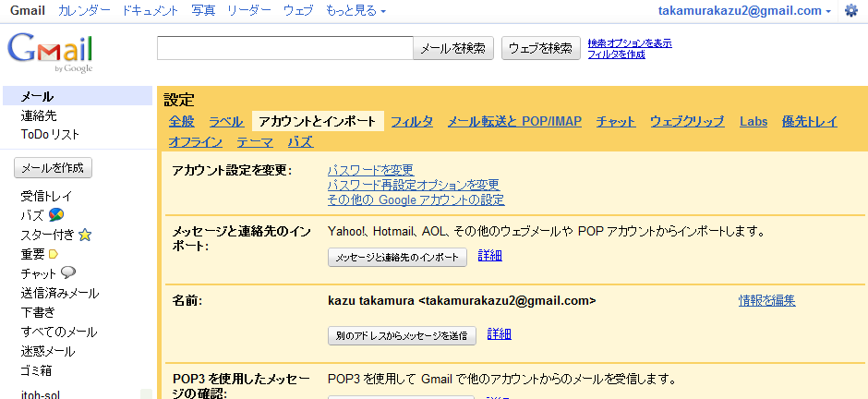Open 迷惑メール folder
This screenshot has width=868, height=399.
click(x=48, y=351)
